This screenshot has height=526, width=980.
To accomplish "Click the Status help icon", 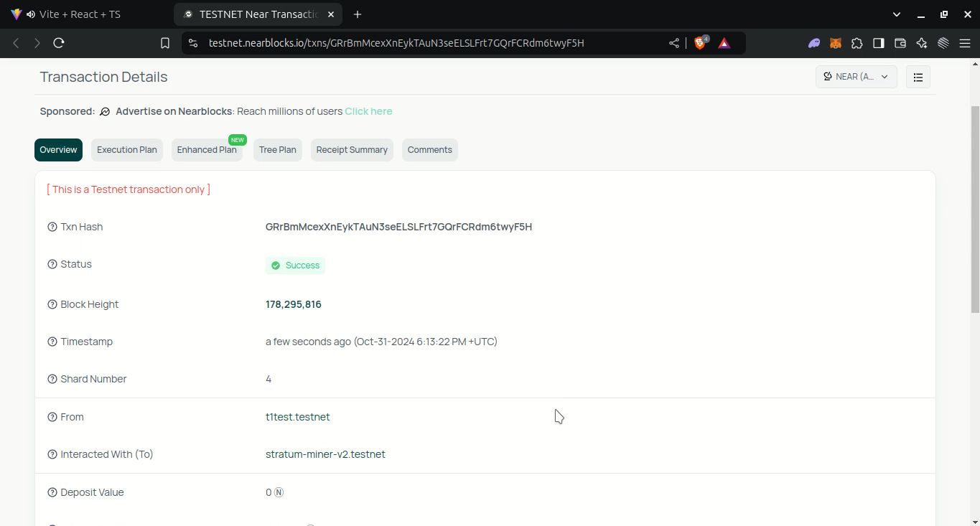I will (x=52, y=264).
